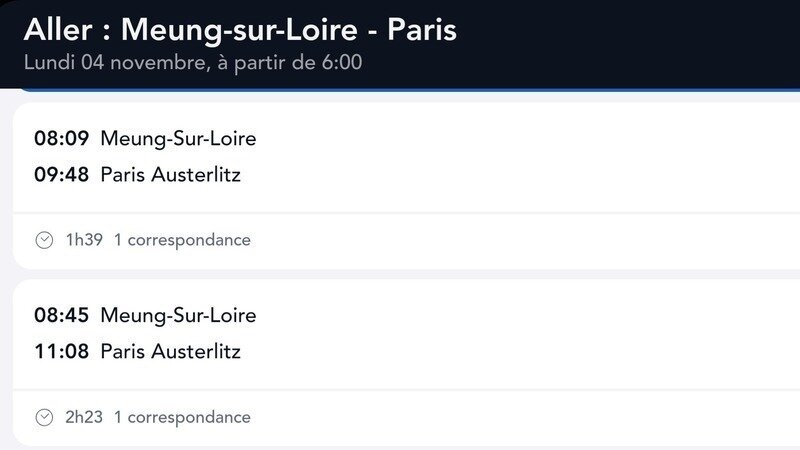Image resolution: width=800 pixels, height=450 pixels.
Task: Show the 1 correspondance details for the 1h39 trip
Action: tap(182, 240)
